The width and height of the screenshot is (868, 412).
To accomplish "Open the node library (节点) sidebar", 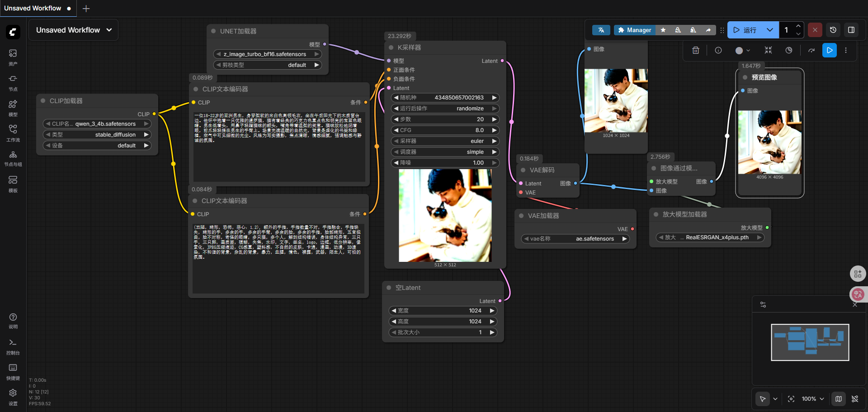I will tap(13, 82).
